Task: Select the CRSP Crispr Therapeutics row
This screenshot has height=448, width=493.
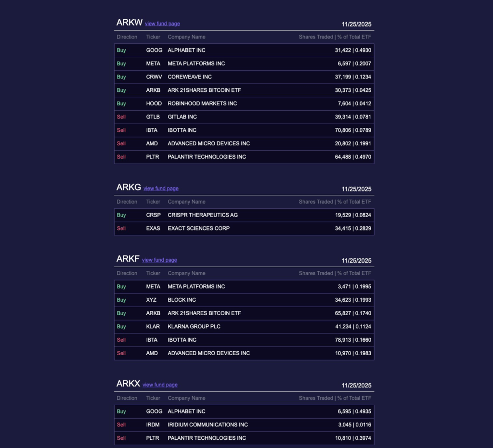Action: (x=244, y=215)
